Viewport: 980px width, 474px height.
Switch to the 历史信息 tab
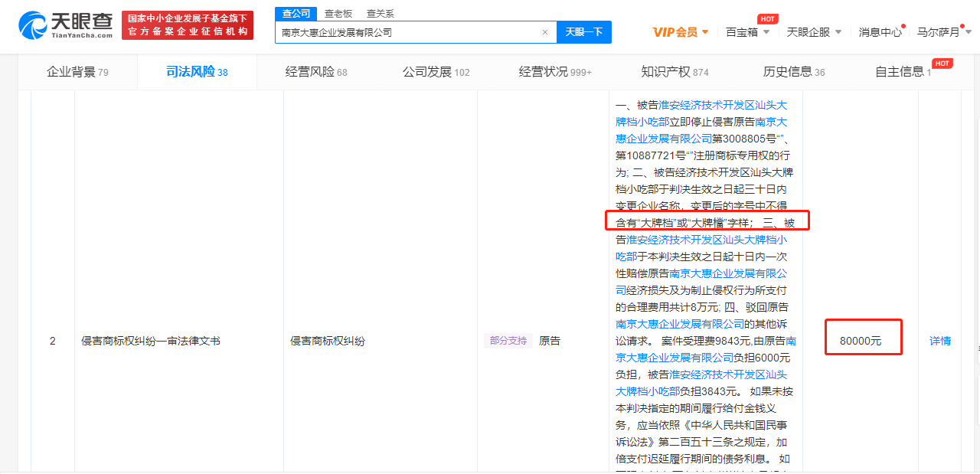click(793, 72)
